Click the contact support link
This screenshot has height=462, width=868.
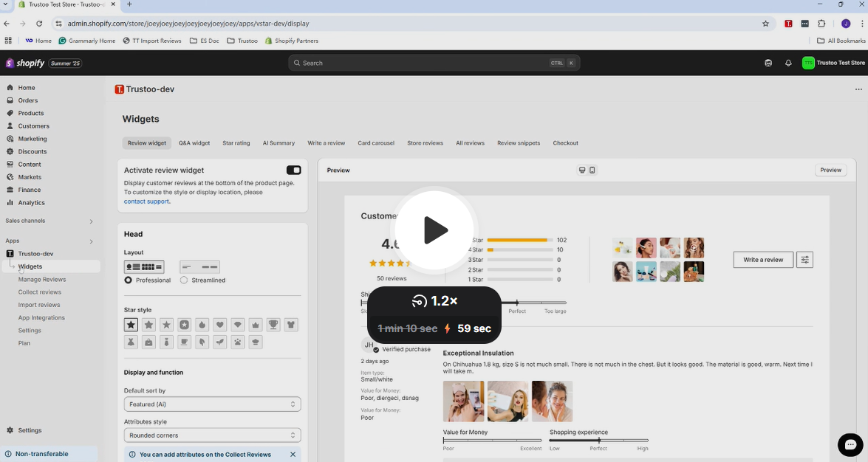coord(146,201)
